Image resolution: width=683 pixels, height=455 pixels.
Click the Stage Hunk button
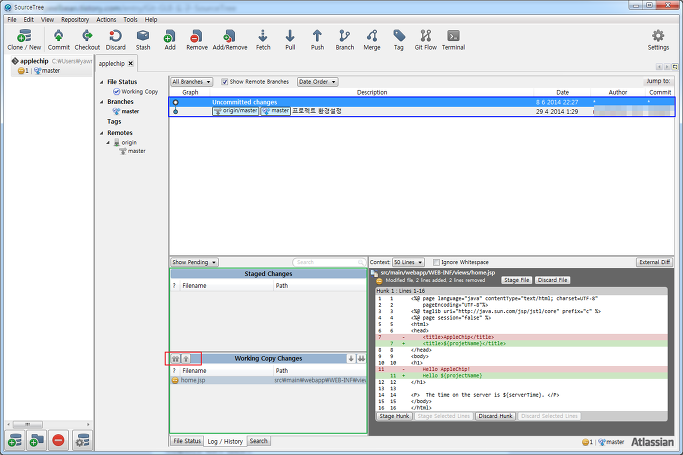coord(394,416)
